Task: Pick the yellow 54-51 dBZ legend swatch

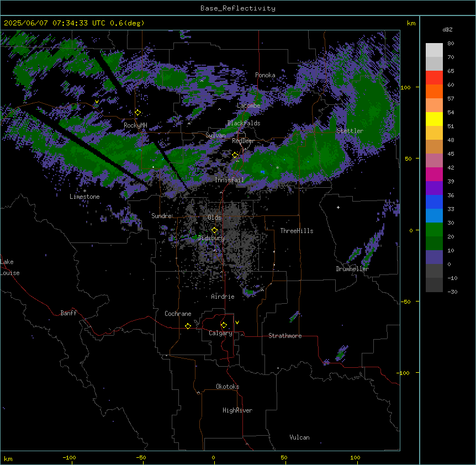Action: click(x=434, y=119)
